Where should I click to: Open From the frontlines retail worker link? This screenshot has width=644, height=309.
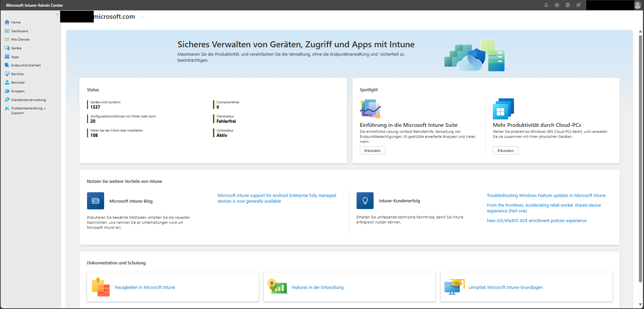[x=544, y=208]
